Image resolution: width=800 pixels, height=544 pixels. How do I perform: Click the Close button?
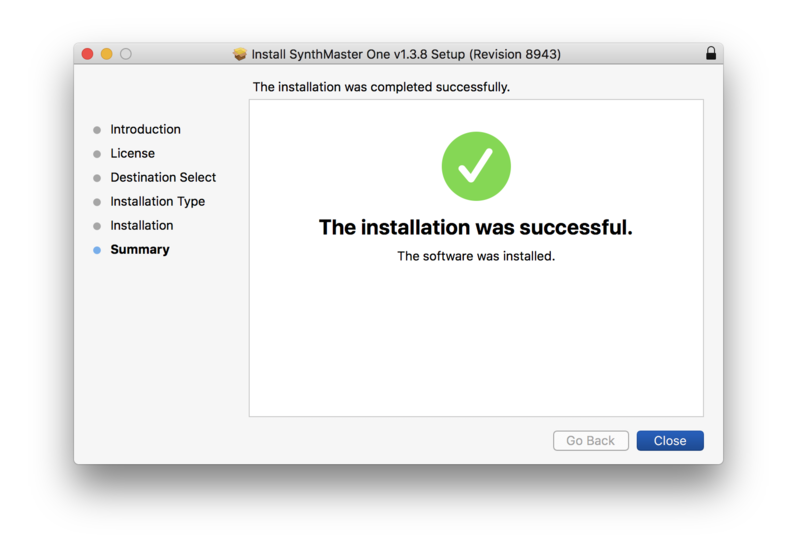click(669, 440)
